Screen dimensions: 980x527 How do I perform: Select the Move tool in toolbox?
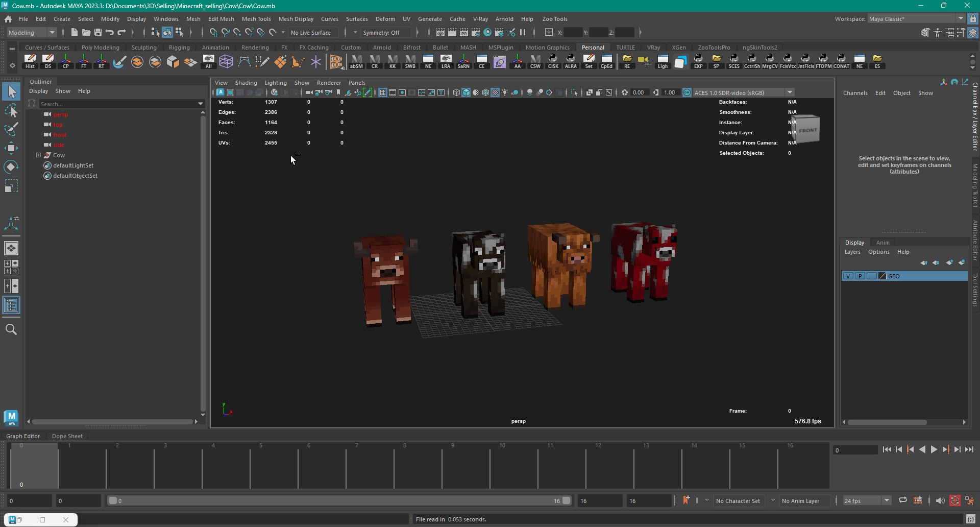point(11,148)
